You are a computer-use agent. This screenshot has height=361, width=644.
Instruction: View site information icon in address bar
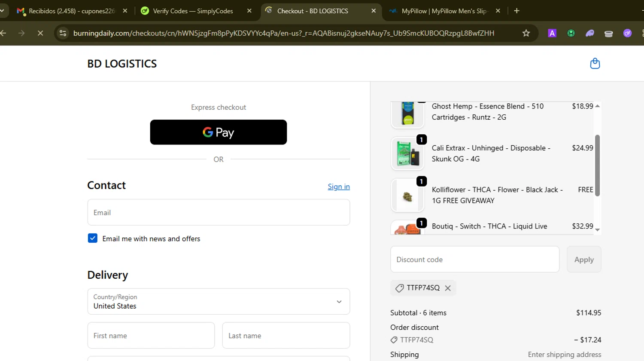coord(63,33)
